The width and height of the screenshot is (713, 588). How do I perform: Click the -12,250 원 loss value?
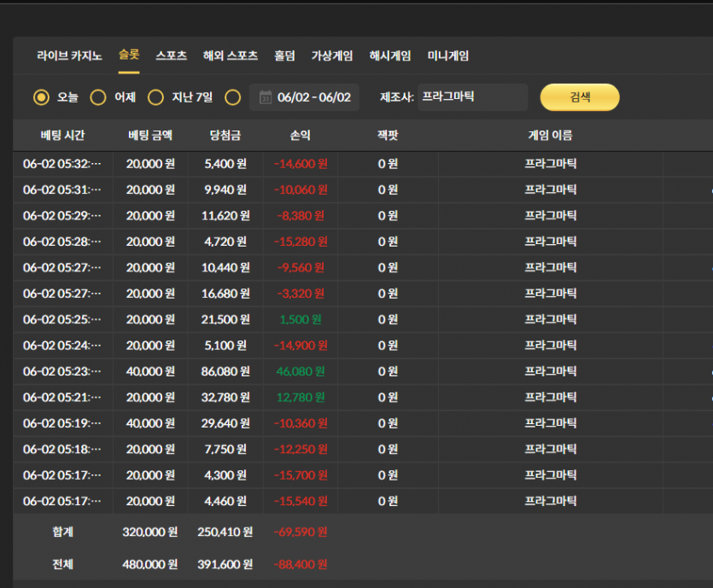pos(301,449)
